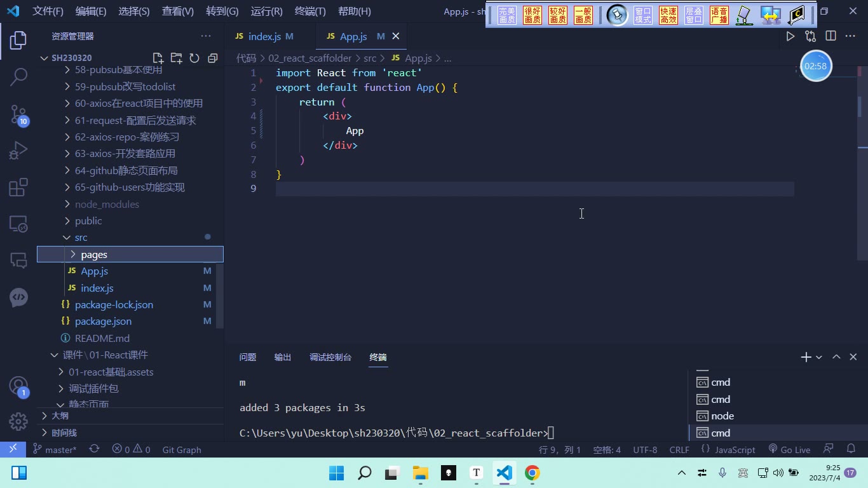The width and height of the screenshot is (868, 488).
Task: Split the editor to the right
Action: (831, 36)
